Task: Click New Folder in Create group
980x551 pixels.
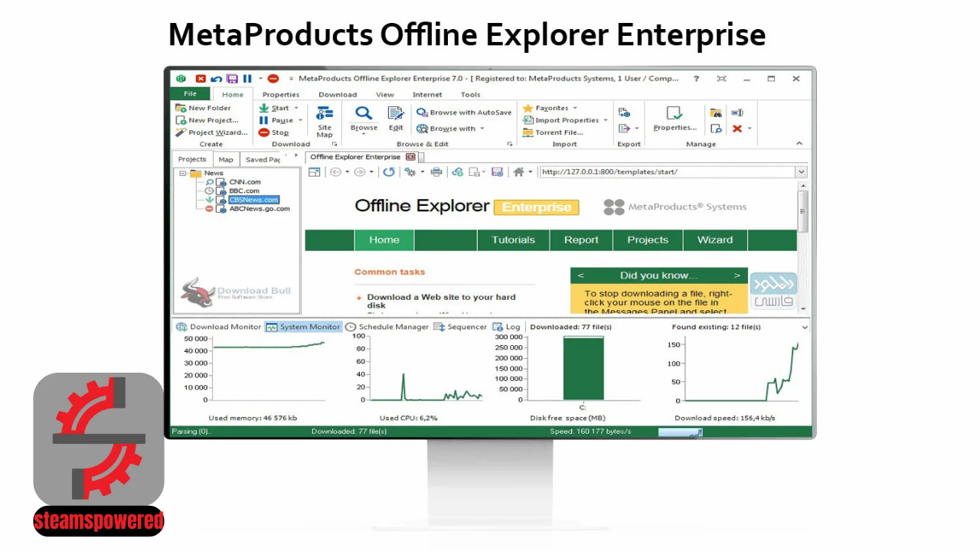Action: click(204, 108)
